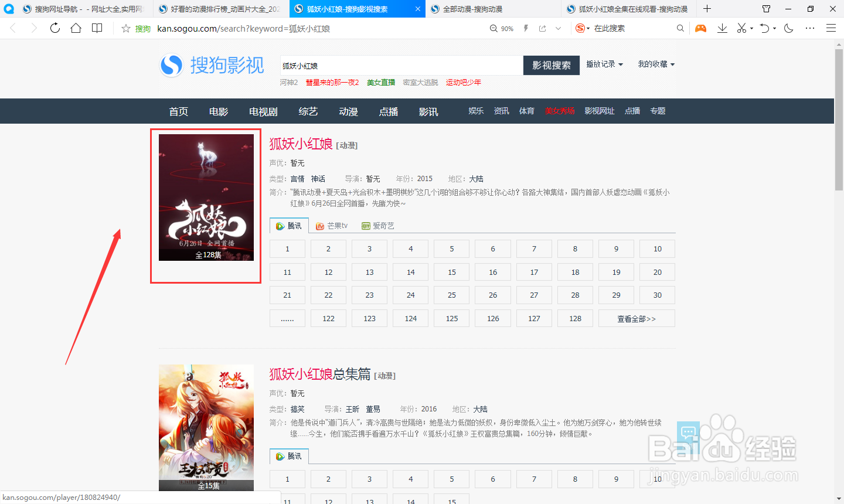Expand hidden episodes with the ...... button
Screen dimensions: 844x504
click(x=287, y=318)
